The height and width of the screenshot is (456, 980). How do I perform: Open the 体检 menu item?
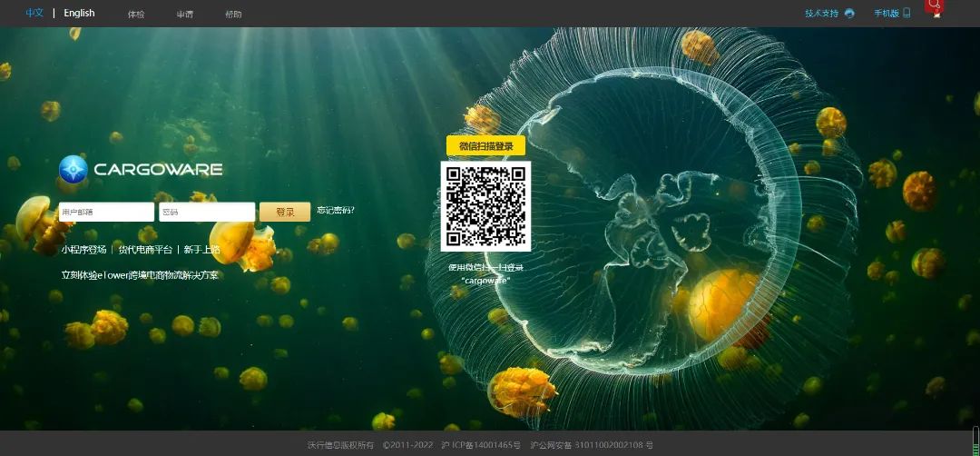136,15
